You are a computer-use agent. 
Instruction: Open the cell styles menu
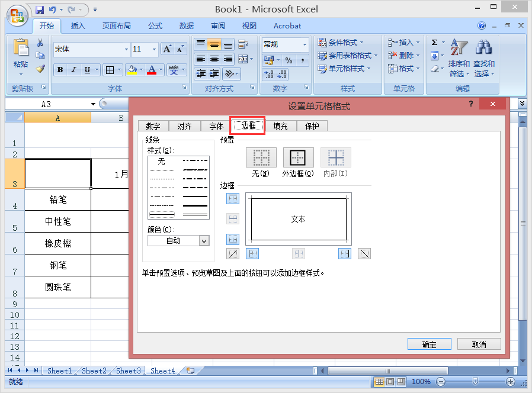[344, 69]
